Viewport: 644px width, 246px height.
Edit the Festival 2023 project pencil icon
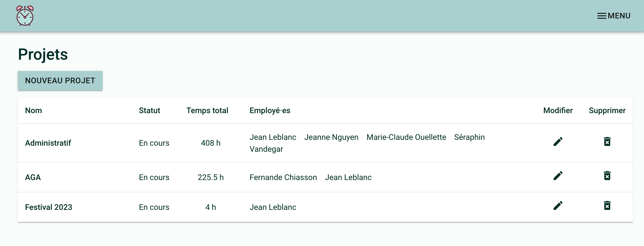pyautogui.click(x=558, y=206)
